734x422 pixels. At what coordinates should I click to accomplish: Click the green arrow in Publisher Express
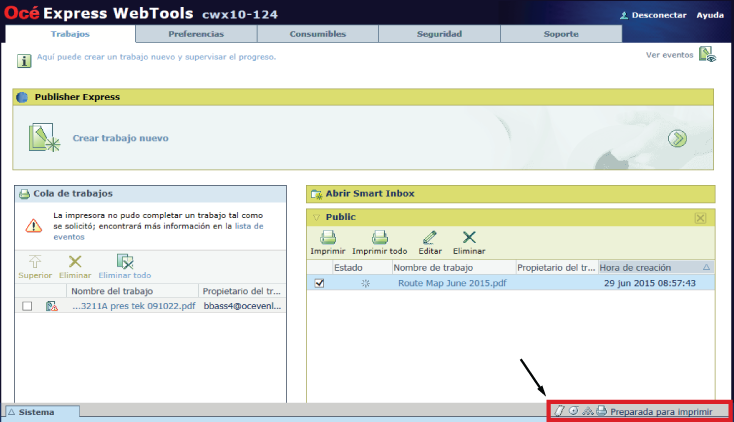pos(677,139)
